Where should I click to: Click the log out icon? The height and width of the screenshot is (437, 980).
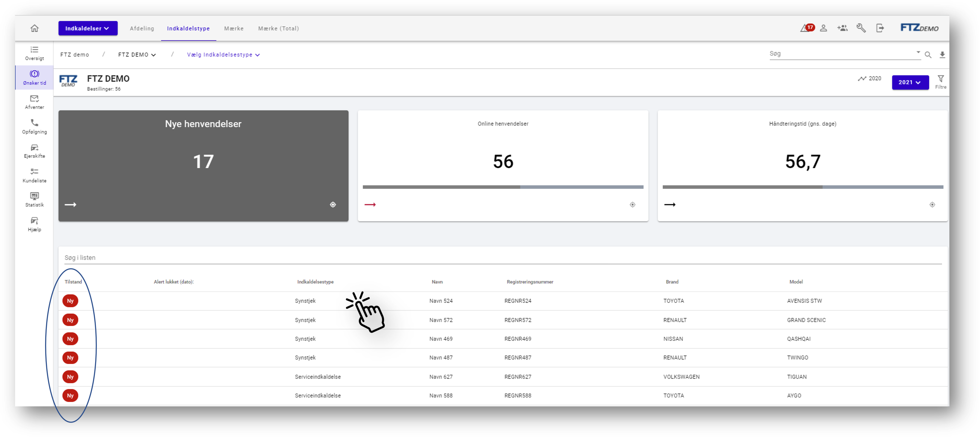click(x=880, y=28)
